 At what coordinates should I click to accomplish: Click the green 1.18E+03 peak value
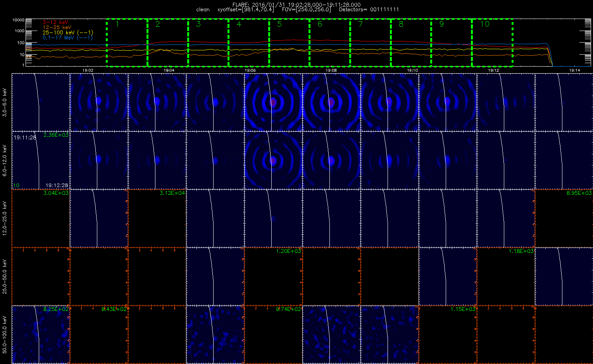[521, 251]
